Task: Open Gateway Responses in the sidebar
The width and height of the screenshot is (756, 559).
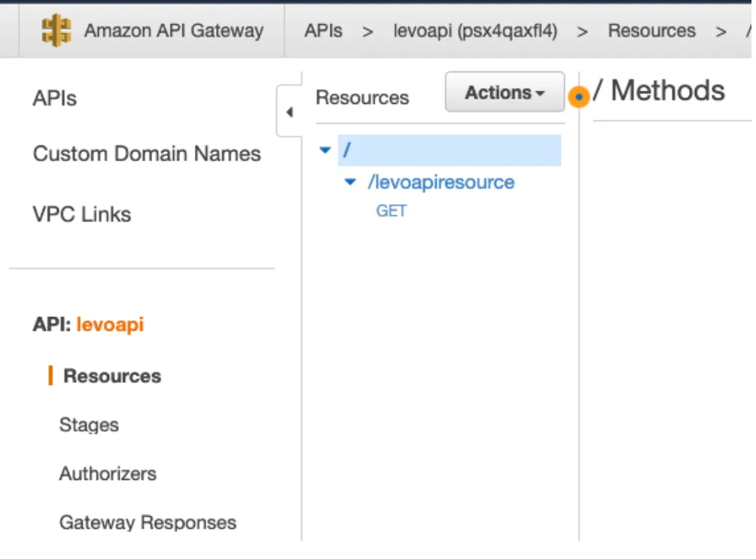Action: point(148,522)
